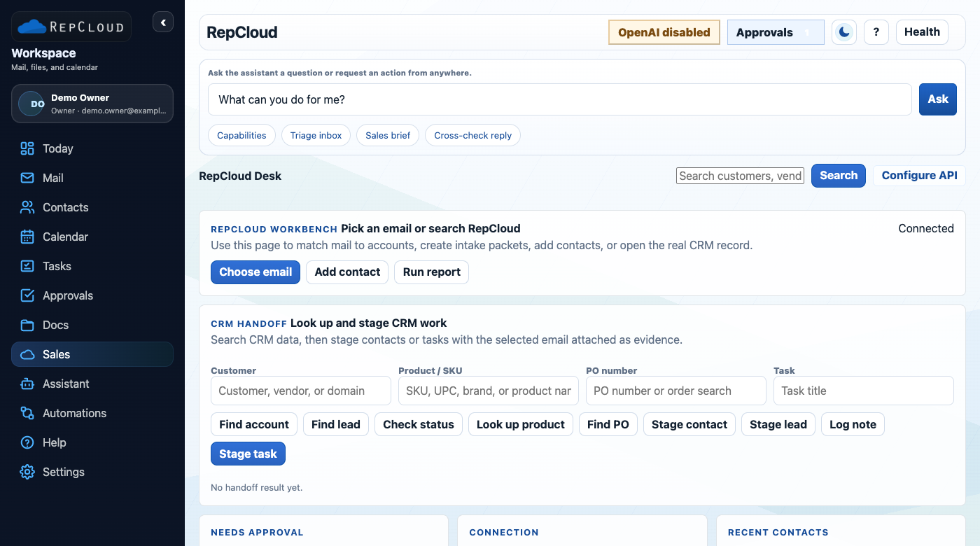Click Stage contact button
Screen dimensions: 980x546
(x=689, y=424)
